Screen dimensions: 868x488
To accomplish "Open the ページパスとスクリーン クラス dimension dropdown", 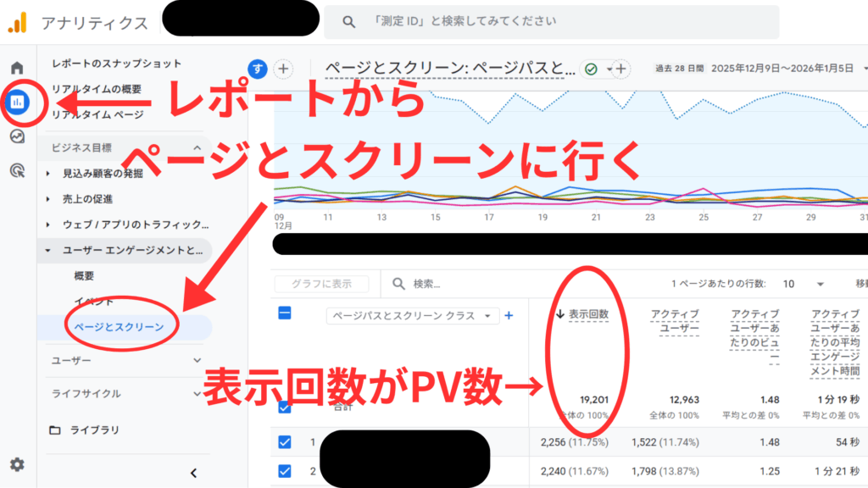I will pyautogui.click(x=413, y=315).
